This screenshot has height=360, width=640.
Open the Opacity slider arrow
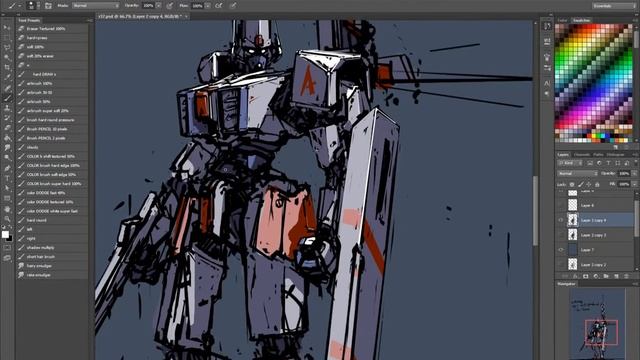pos(159,6)
